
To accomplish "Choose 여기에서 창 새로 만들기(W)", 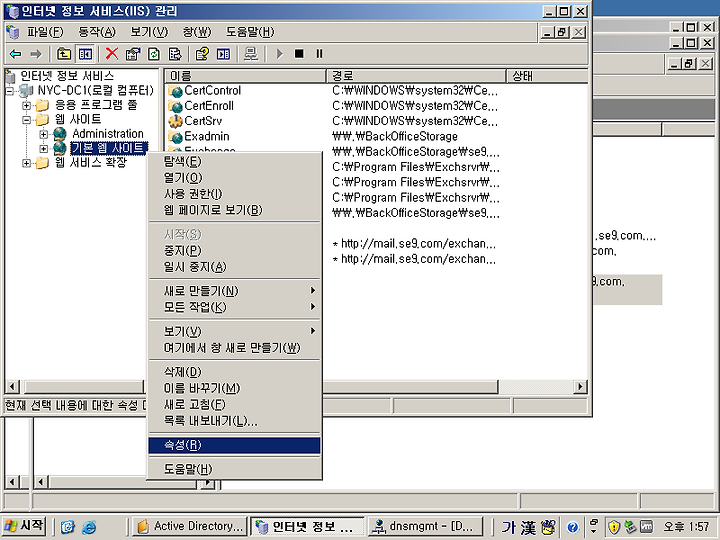I will tap(235, 348).
